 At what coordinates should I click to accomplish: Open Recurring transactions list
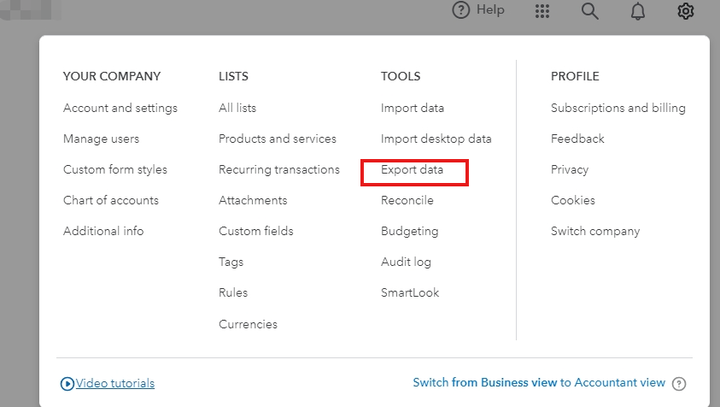(279, 170)
